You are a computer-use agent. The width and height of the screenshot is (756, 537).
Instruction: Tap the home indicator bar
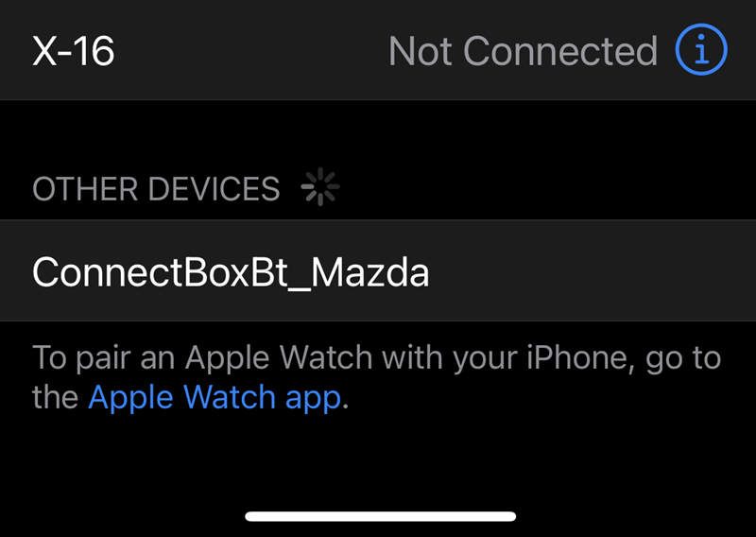[x=380, y=517]
